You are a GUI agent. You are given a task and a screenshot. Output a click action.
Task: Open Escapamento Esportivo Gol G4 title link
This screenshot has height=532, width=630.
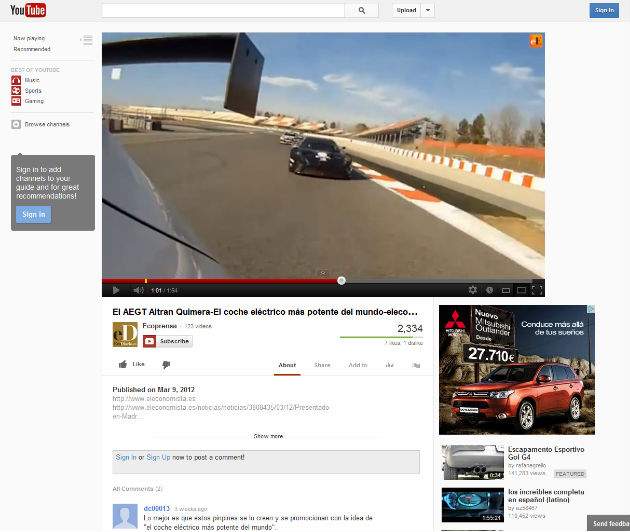tap(546, 453)
